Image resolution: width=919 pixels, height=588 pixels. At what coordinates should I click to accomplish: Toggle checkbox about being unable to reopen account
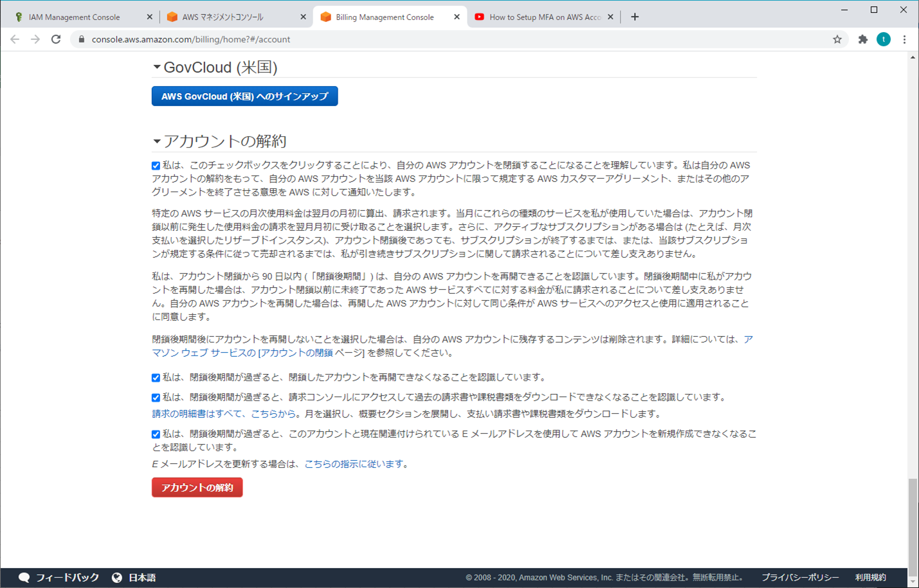[156, 378]
